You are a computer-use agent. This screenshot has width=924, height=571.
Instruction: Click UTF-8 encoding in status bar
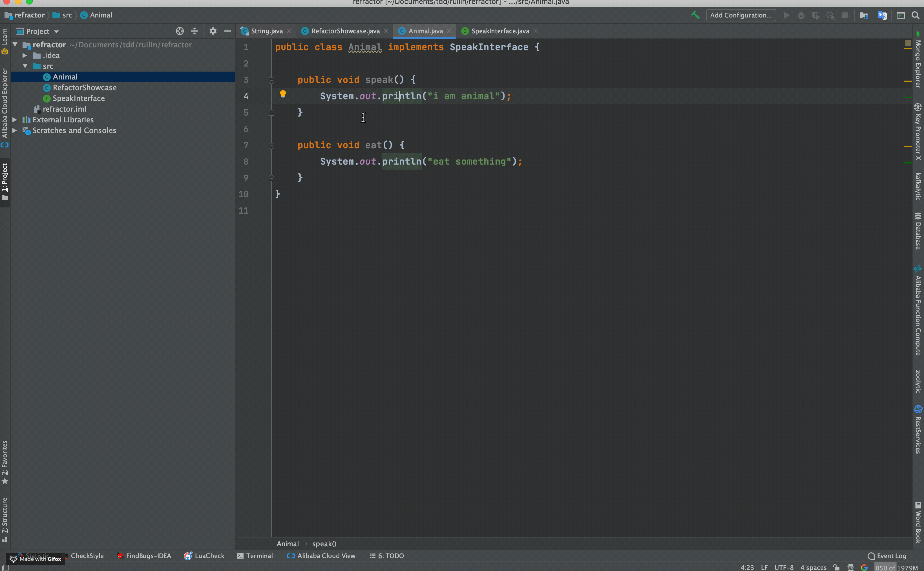coord(784,567)
